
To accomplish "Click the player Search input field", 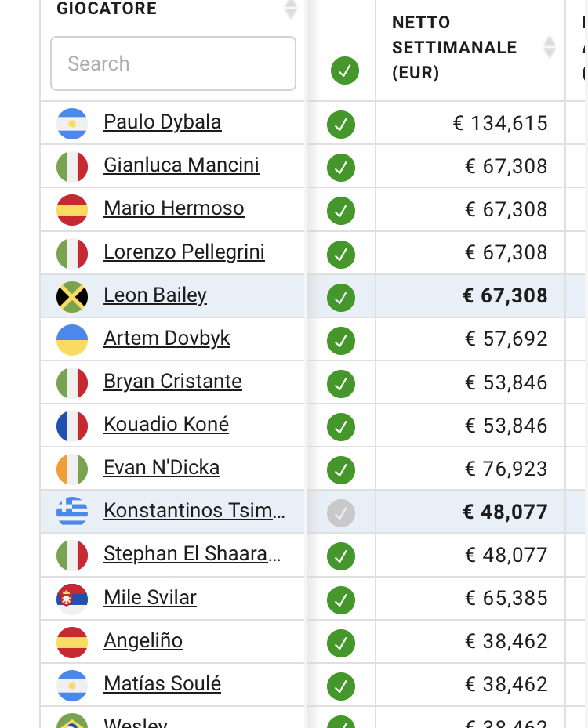I will coord(173,63).
